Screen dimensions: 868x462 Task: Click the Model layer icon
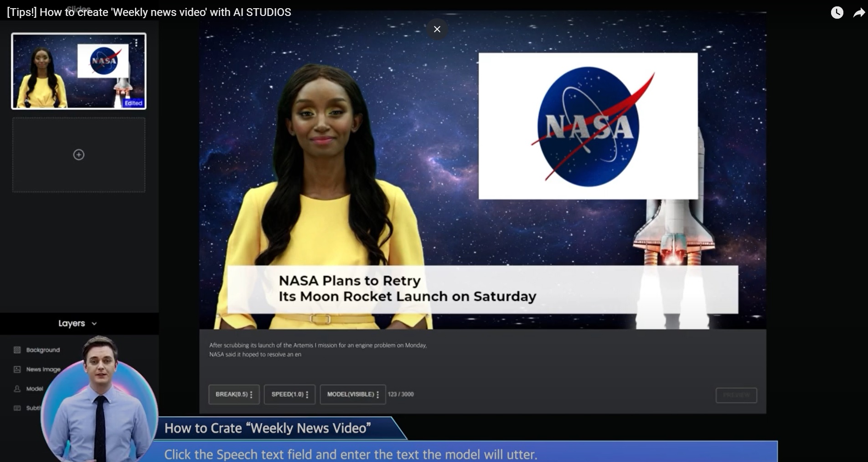click(x=17, y=389)
